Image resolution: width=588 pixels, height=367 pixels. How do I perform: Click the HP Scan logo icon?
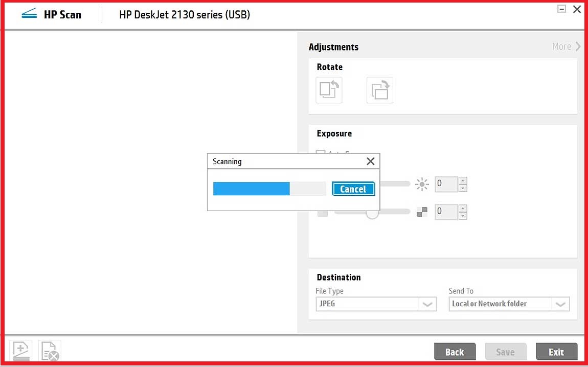click(x=30, y=14)
